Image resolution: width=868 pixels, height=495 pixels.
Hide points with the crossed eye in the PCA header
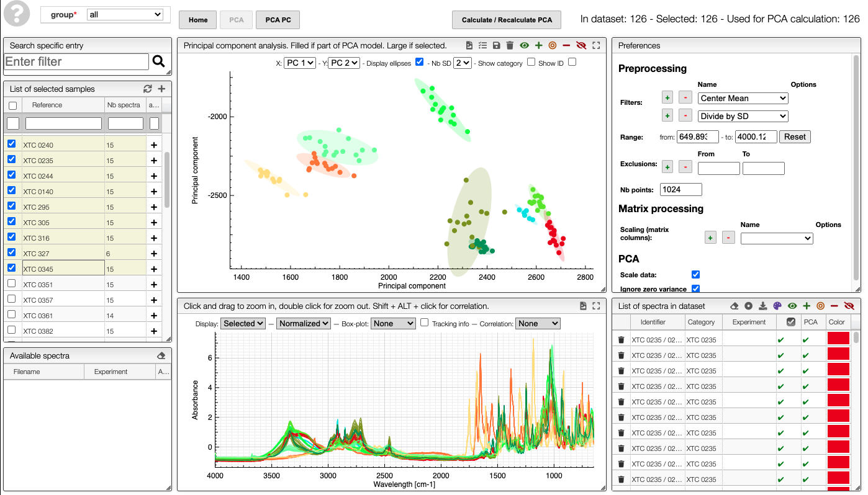point(581,45)
